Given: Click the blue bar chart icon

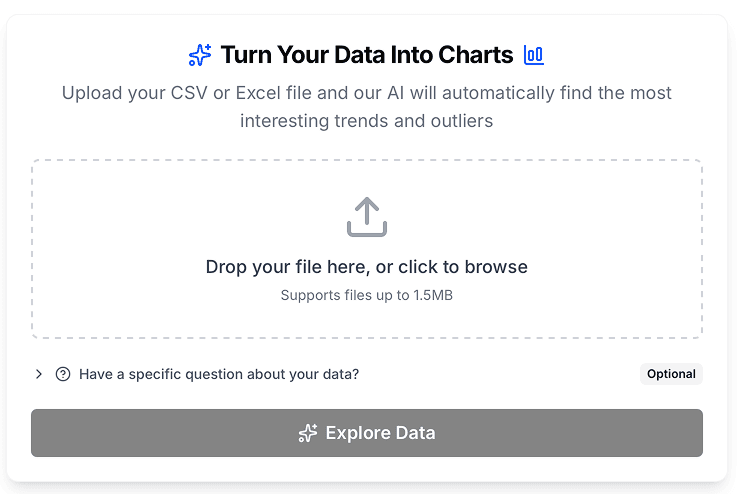Looking at the screenshot, I should [x=534, y=55].
